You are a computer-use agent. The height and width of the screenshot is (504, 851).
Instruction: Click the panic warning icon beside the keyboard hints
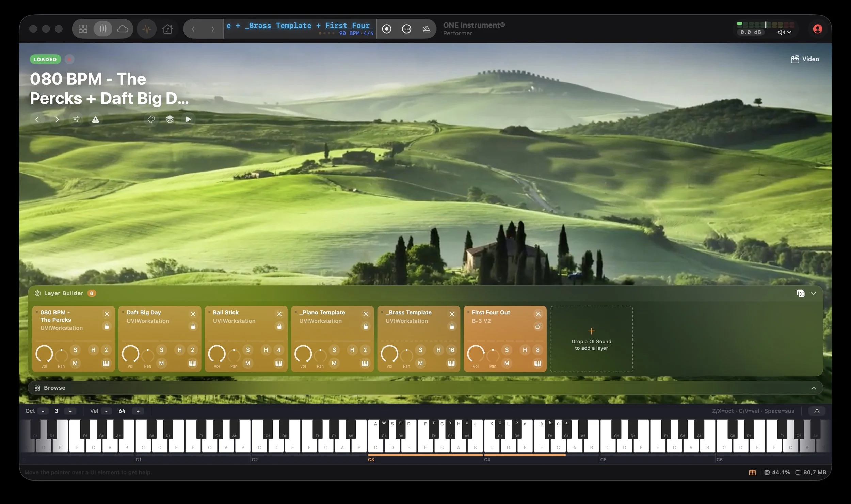pyautogui.click(x=817, y=411)
